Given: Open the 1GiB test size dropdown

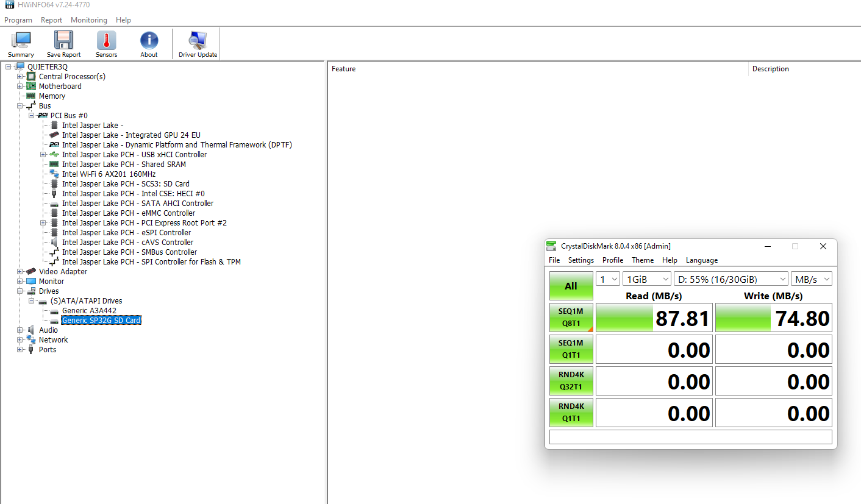Looking at the screenshot, I should point(647,279).
